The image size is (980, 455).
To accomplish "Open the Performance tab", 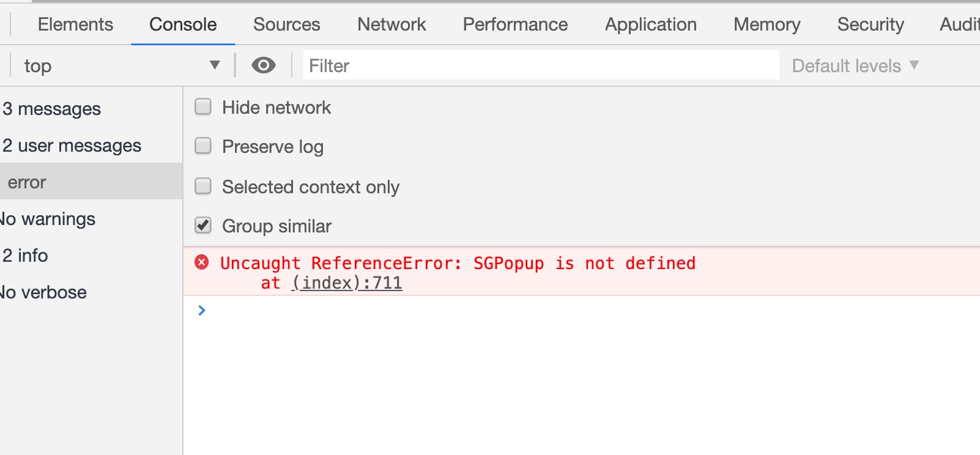I will (x=515, y=24).
